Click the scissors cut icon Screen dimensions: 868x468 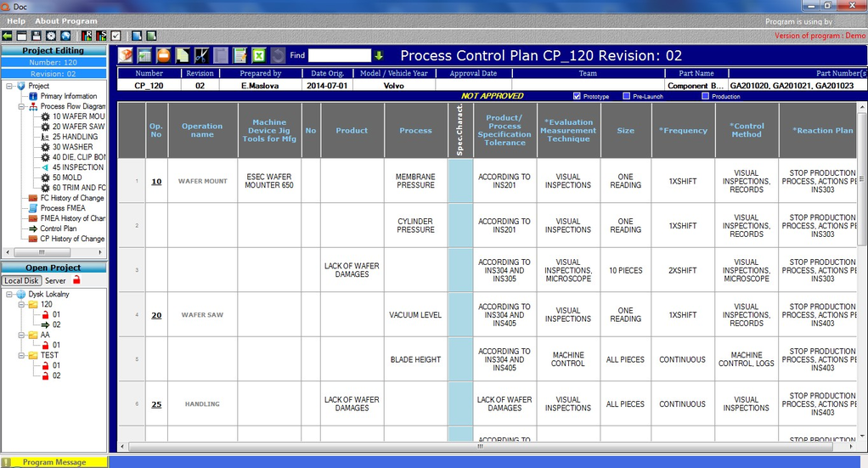tap(201, 55)
